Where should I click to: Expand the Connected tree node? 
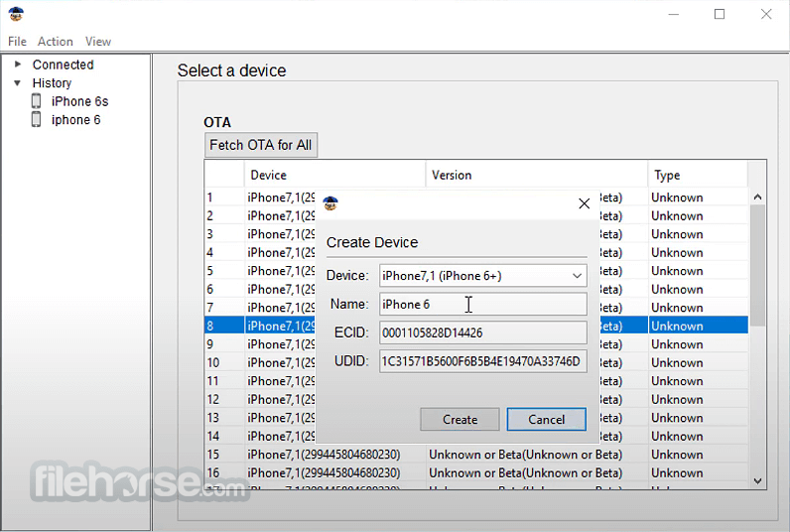click(18, 64)
